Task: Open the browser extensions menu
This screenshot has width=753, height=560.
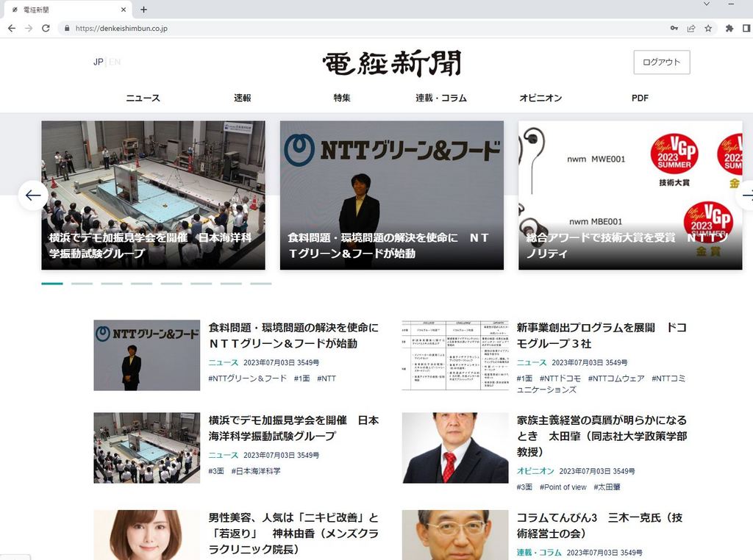Action: 729,29
